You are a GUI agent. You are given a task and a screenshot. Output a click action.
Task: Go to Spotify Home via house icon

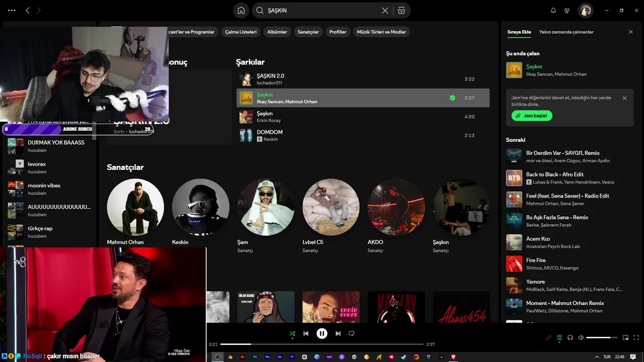[x=241, y=10]
